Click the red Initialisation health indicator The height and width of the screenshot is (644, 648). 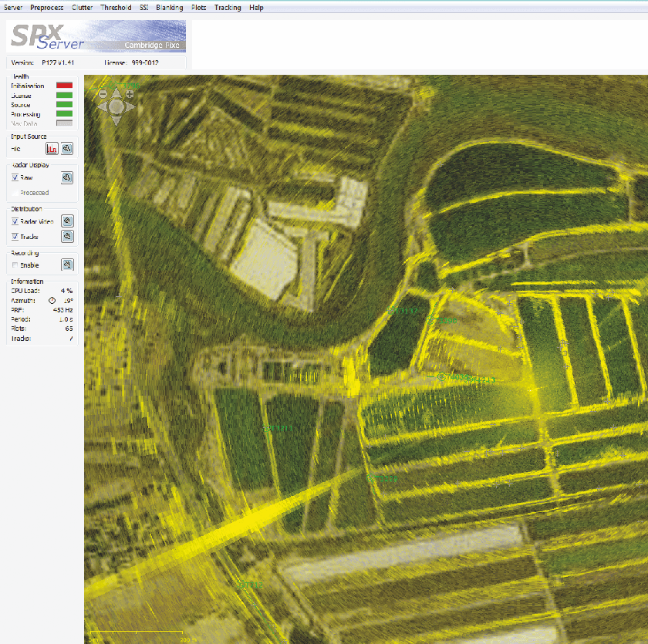tap(64, 86)
